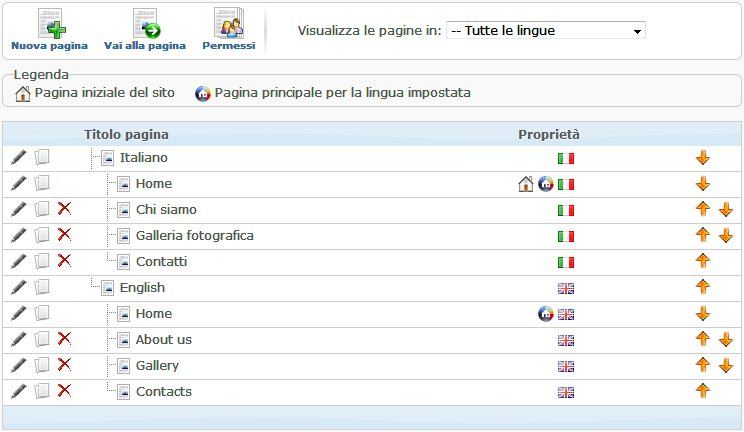
Task: Click the Nuova pagina toolbar button
Action: click(x=49, y=30)
